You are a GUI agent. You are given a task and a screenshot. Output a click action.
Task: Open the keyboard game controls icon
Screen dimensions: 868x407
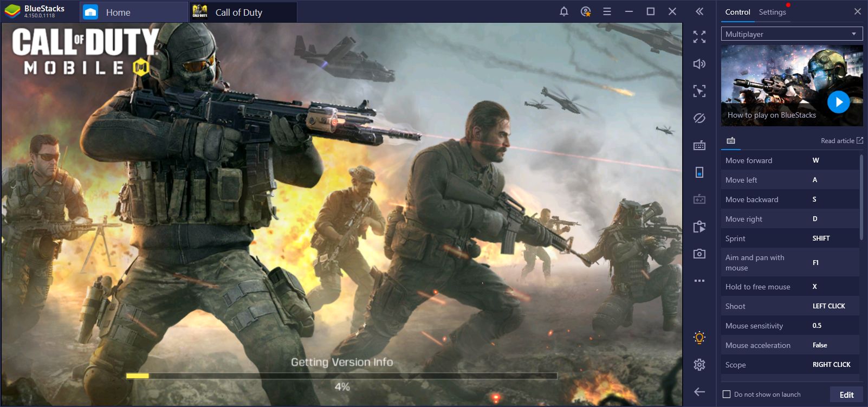pyautogui.click(x=699, y=145)
